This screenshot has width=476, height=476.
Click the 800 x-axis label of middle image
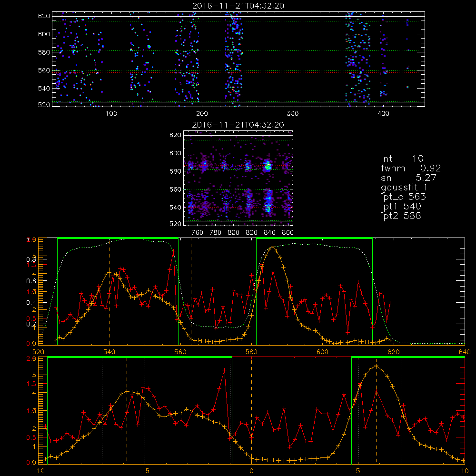(x=233, y=233)
